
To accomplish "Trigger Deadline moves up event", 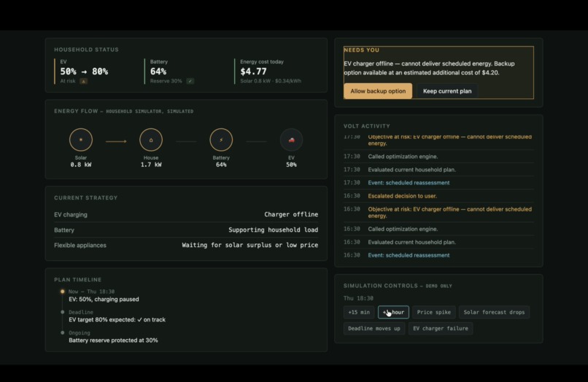I will coord(374,328).
